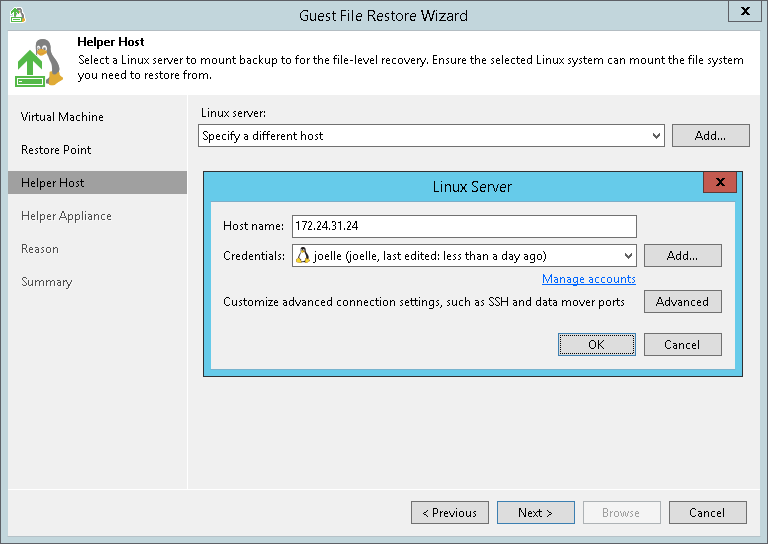Select the Helper Appliance step

pos(66,215)
